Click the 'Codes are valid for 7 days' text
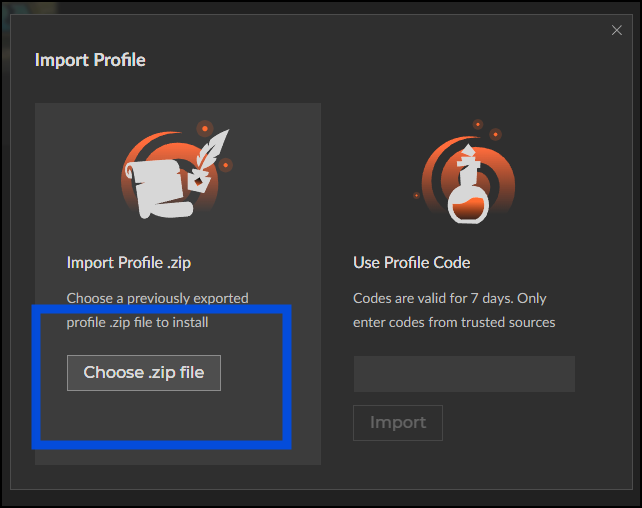The height and width of the screenshot is (508, 642). [432, 298]
